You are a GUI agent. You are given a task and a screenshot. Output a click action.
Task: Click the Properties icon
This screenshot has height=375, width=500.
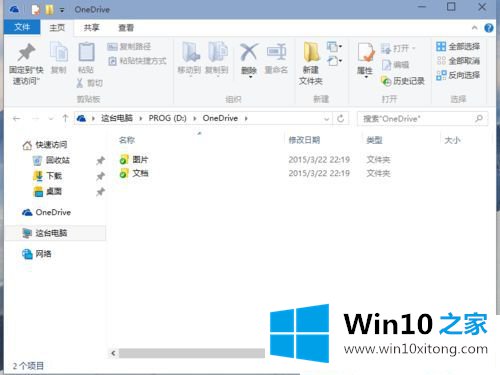click(366, 52)
